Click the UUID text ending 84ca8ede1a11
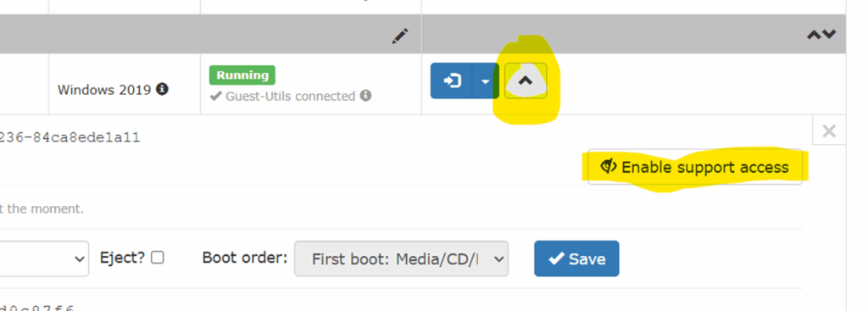The image size is (868, 311). tap(70, 138)
